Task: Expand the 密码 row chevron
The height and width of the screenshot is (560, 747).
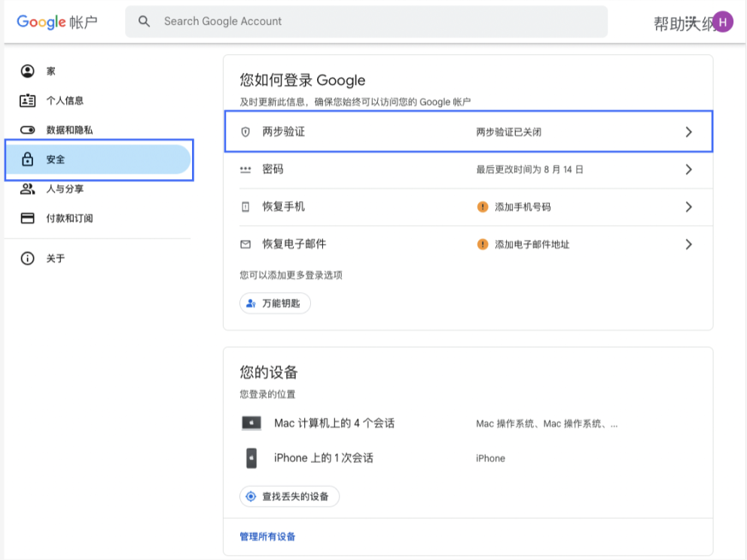Action: (x=688, y=169)
